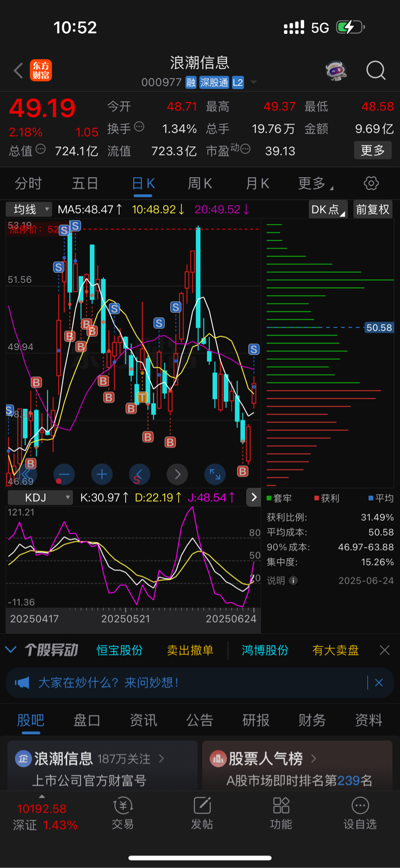This screenshot has width=400, height=868.
Task: Open chart settings gear icon
Action: (371, 184)
